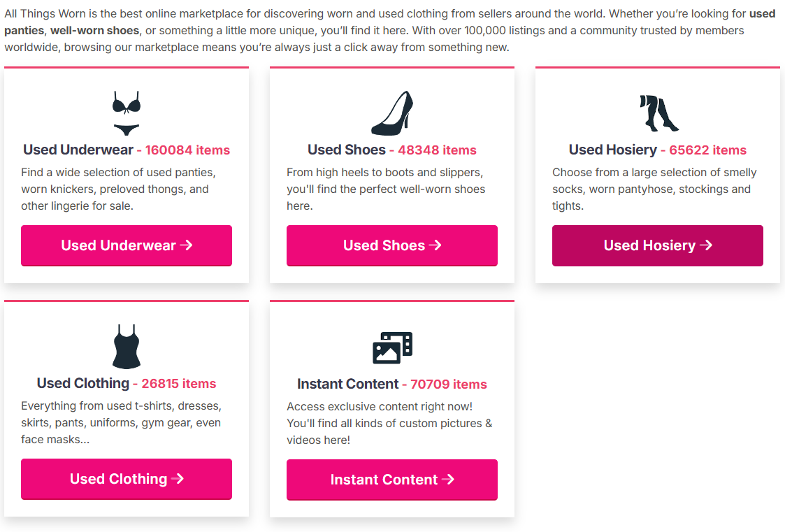Click the '26815 items' count link
Screen dimensions: 785x532
(178, 383)
